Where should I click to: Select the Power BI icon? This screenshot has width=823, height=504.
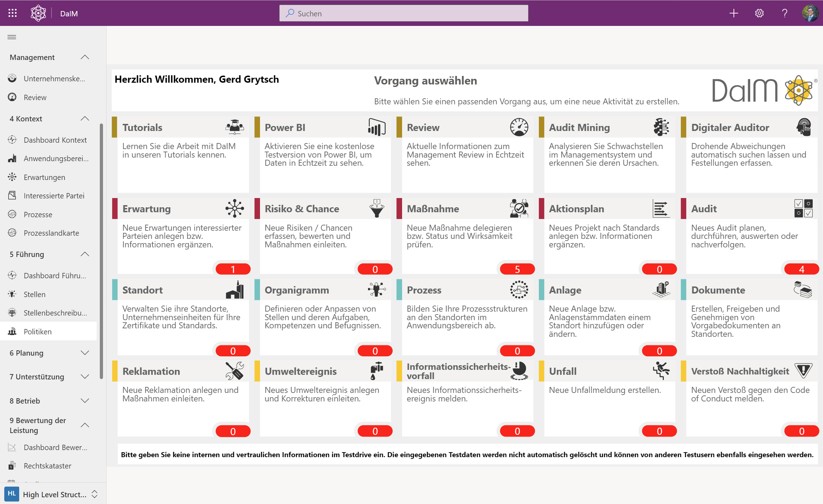[x=377, y=127]
